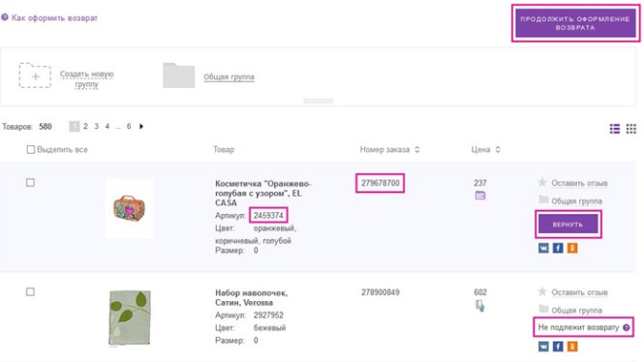The height and width of the screenshot is (362, 644).
Task: Click the star icon in the Косметичка row
Action: pos(542,182)
